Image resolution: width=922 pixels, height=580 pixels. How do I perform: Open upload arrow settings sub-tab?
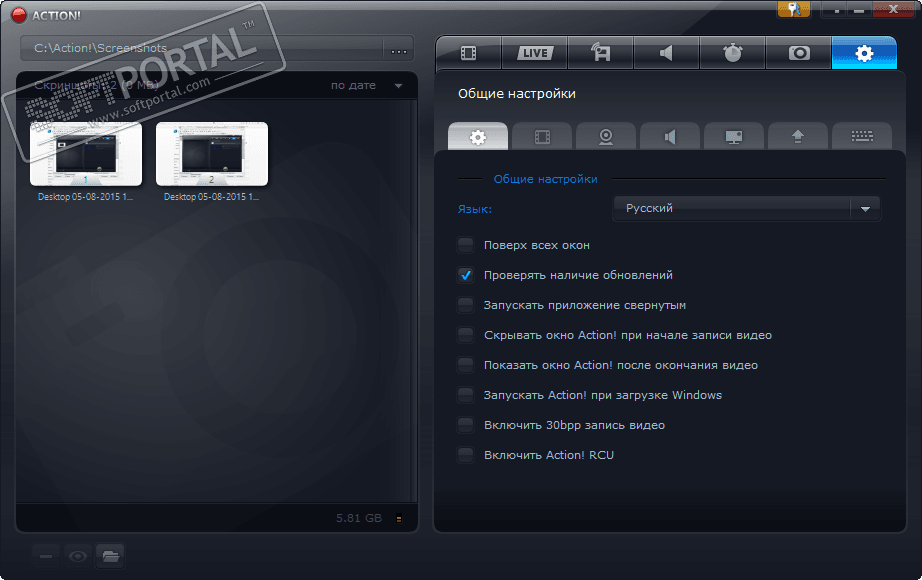(x=798, y=136)
